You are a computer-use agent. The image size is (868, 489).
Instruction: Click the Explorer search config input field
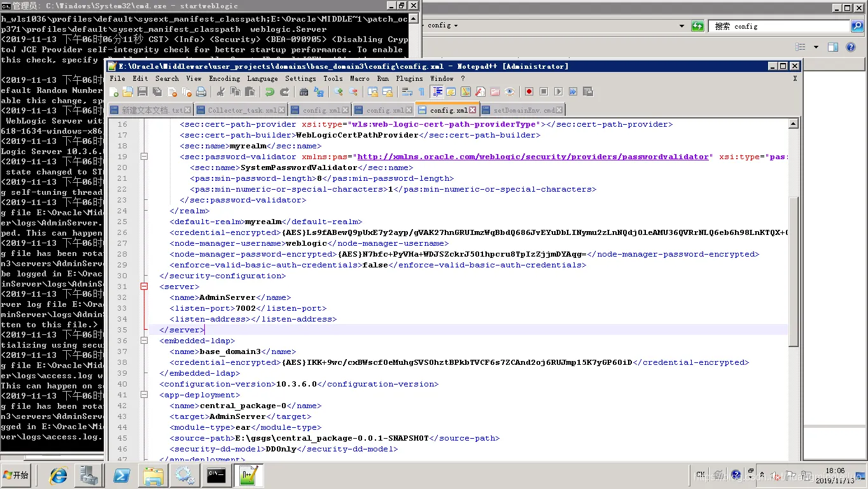coord(779,26)
